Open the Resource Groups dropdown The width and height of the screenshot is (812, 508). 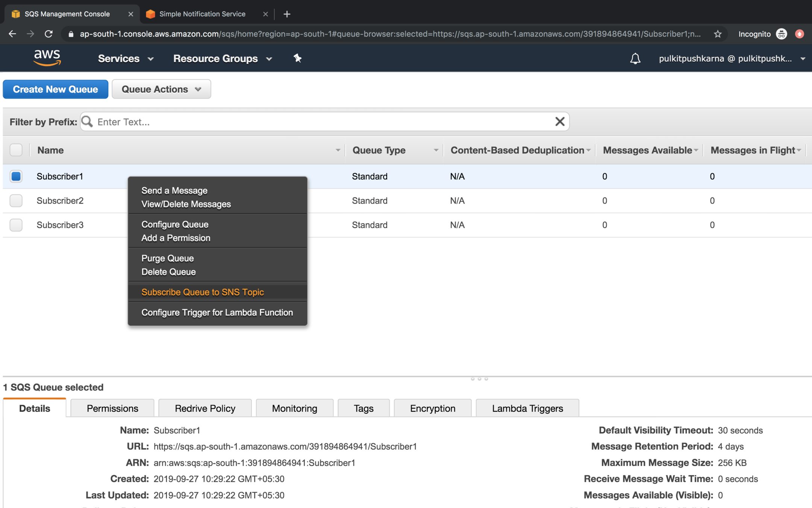[222, 58]
